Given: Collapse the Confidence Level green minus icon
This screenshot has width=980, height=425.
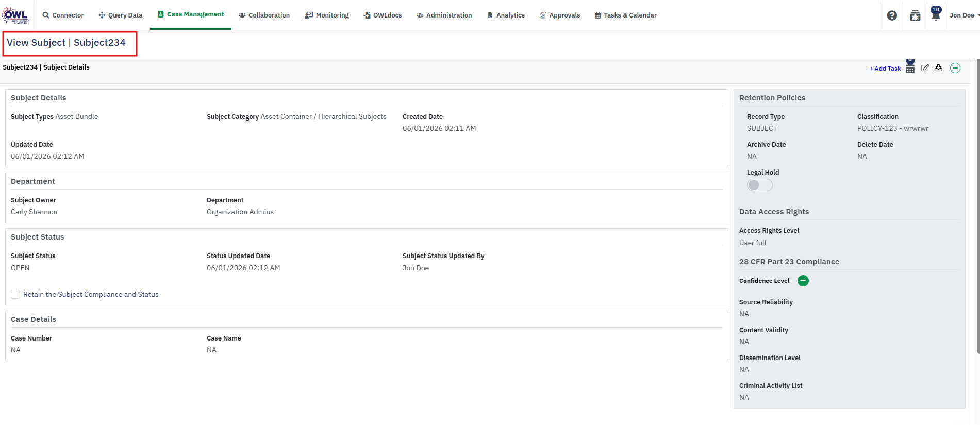Looking at the screenshot, I should pyautogui.click(x=803, y=281).
